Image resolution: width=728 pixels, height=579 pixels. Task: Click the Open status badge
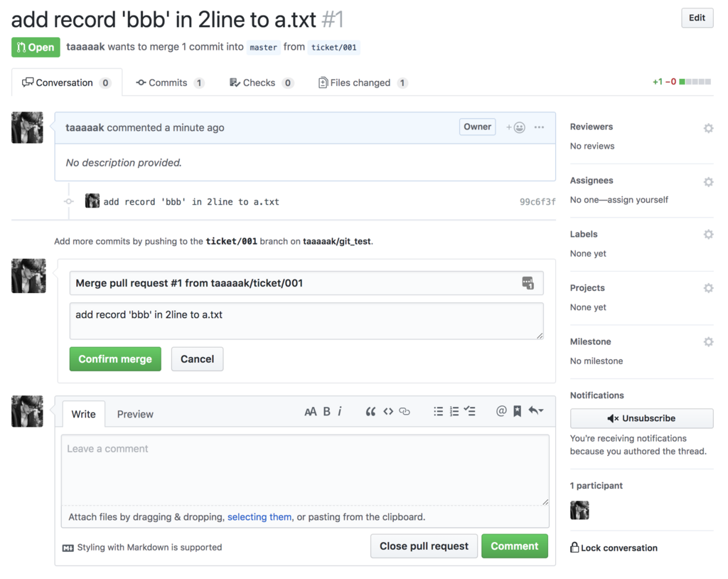pyautogui.click(x=36, y=48)
